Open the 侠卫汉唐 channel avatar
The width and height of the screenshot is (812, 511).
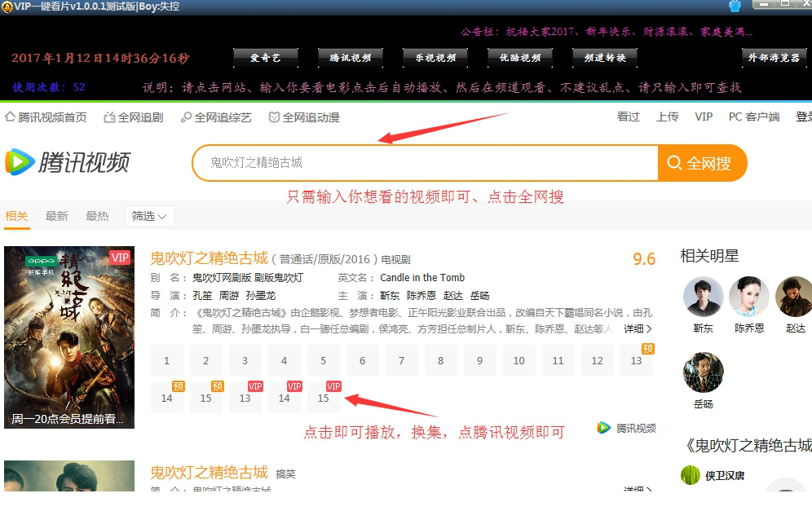tap(691, 475)
